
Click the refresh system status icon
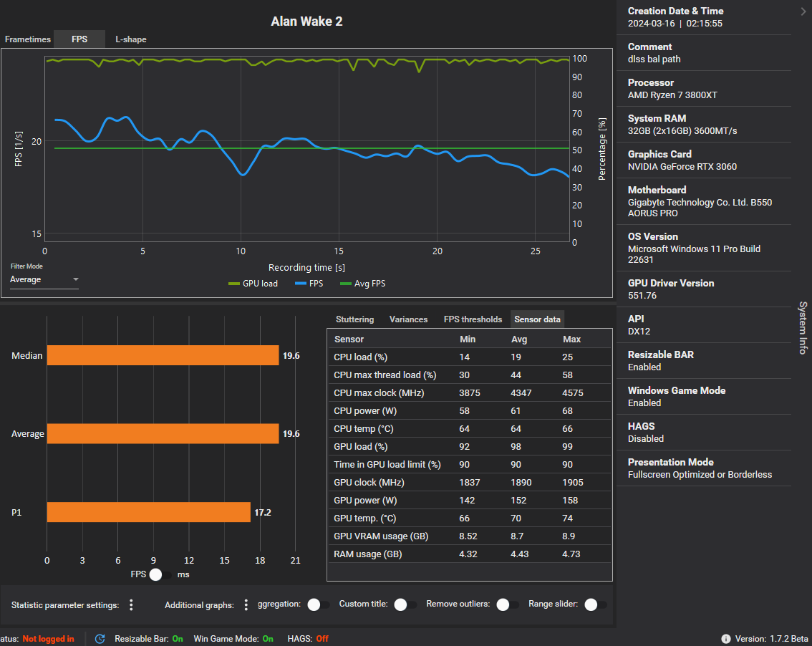point(100,639)
